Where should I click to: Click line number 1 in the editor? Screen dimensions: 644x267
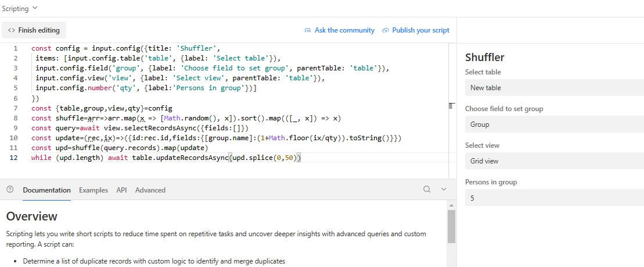pos(15,48)
